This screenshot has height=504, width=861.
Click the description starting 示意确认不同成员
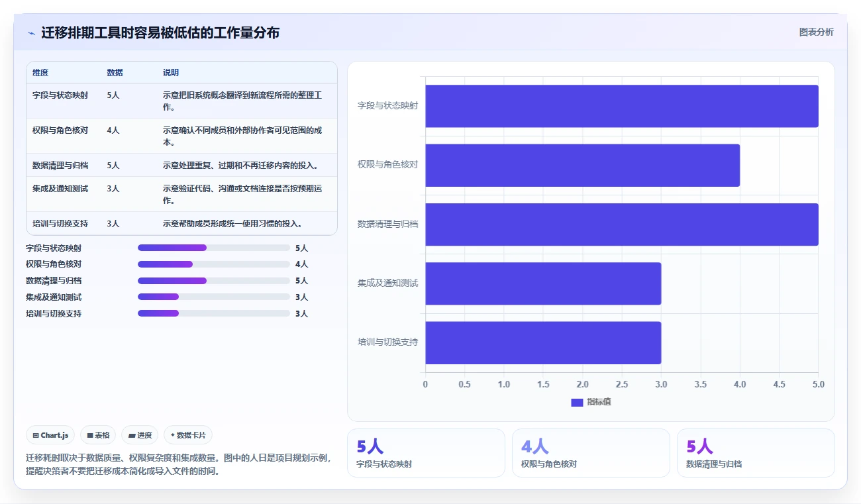(x=242, y=136)
